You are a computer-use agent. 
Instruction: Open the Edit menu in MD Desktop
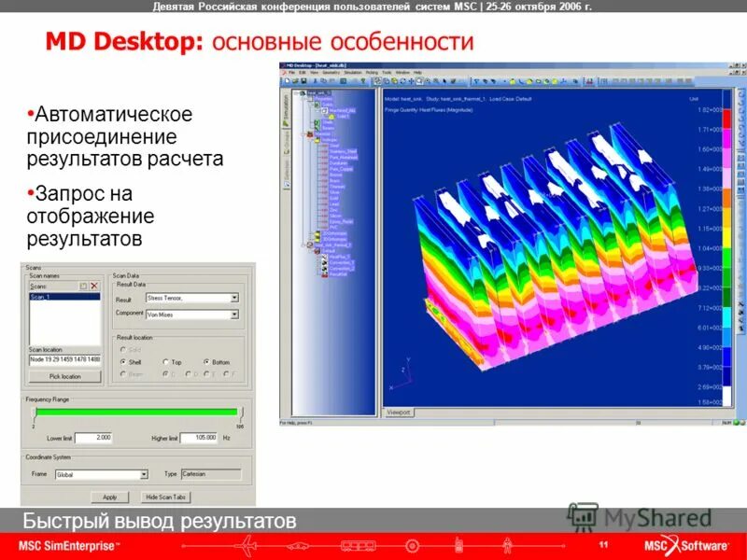click(x=303, y=73)
